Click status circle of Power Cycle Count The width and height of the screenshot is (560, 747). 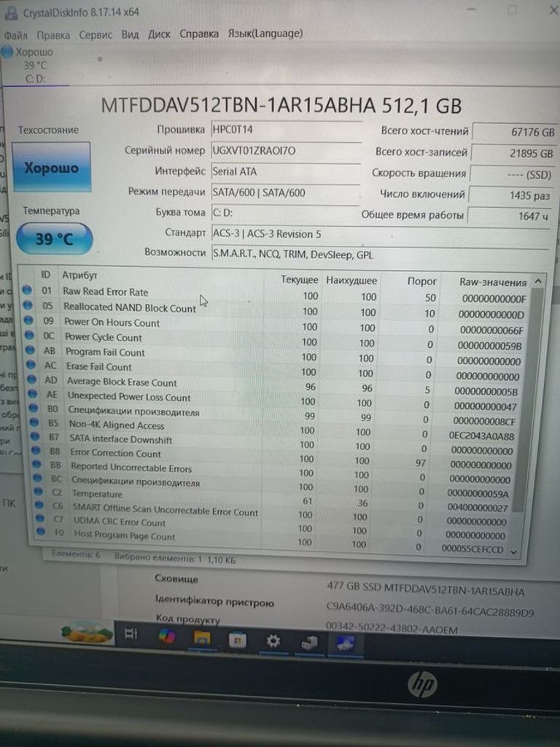(29, 336)
